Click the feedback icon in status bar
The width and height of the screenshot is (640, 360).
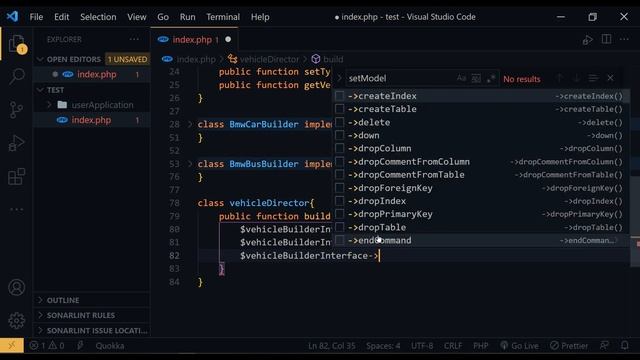(604, 346)
